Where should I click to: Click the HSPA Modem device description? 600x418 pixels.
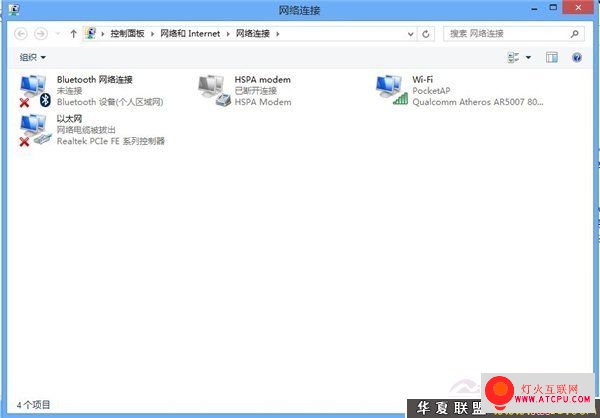(x=263, y=102)
